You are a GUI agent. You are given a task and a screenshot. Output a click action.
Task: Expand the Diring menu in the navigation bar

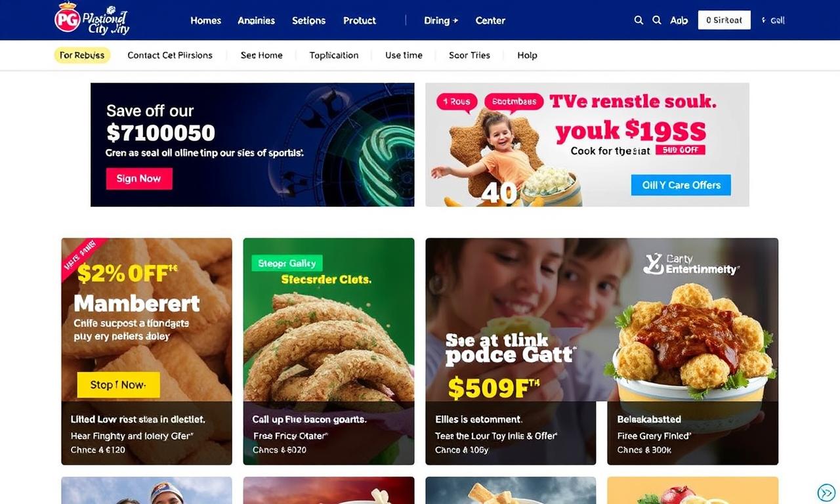(x=440, y=20)
